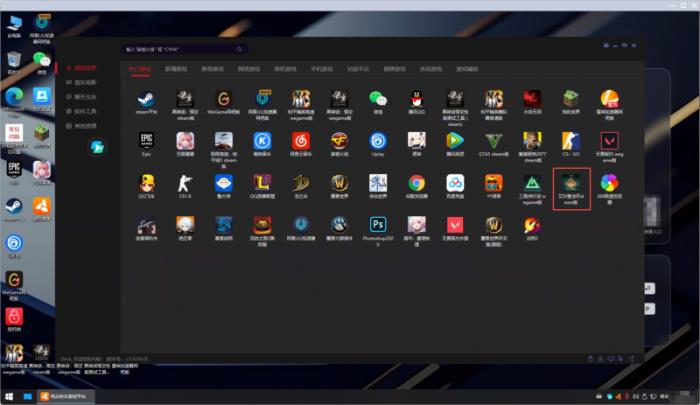700x405 pixels.
Task: Launch the Tencent Video play-arrow icon
Action: 455,141
